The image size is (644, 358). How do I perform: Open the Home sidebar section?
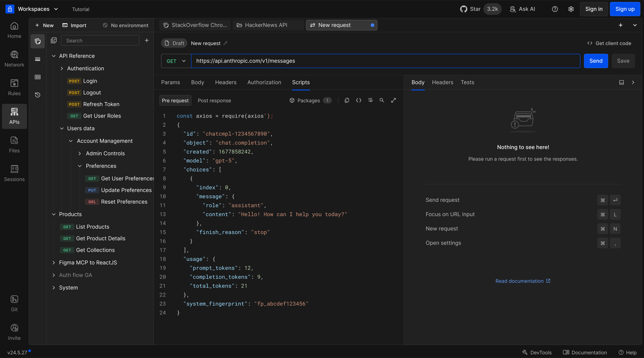click(14, 31)
